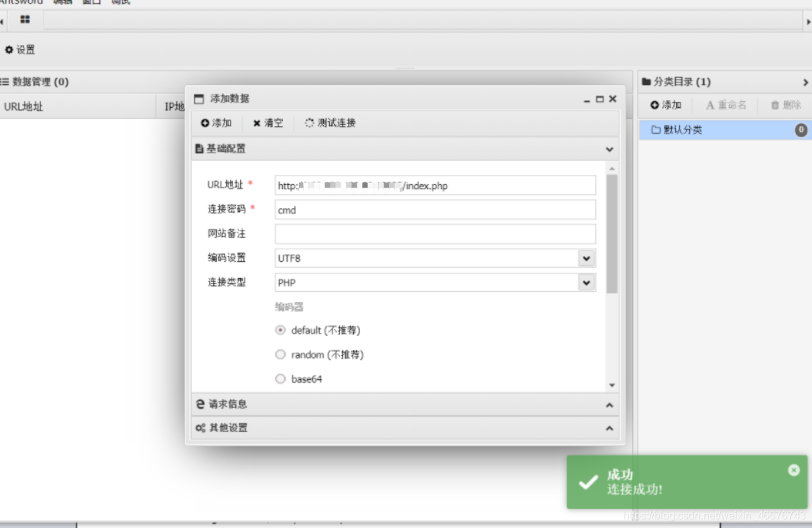Click 测试连接 to test connection
This screenshot has height=528, width=812.
(331, 123)
